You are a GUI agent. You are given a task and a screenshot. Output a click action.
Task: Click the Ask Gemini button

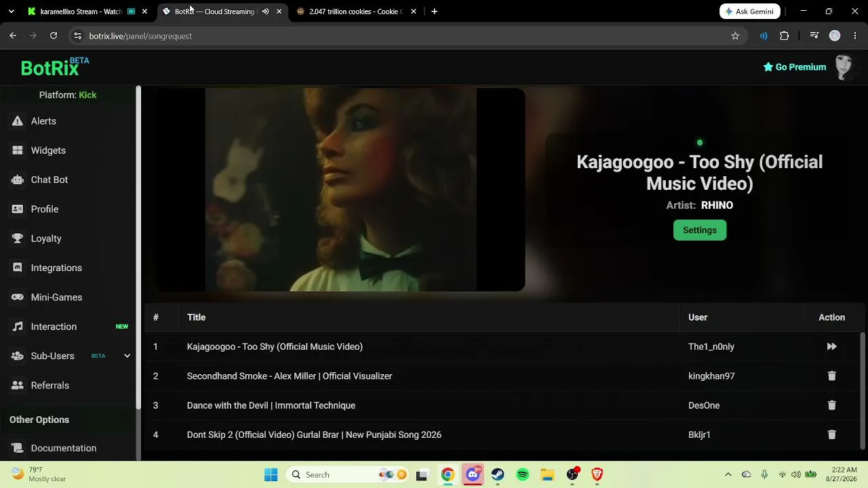750,12
